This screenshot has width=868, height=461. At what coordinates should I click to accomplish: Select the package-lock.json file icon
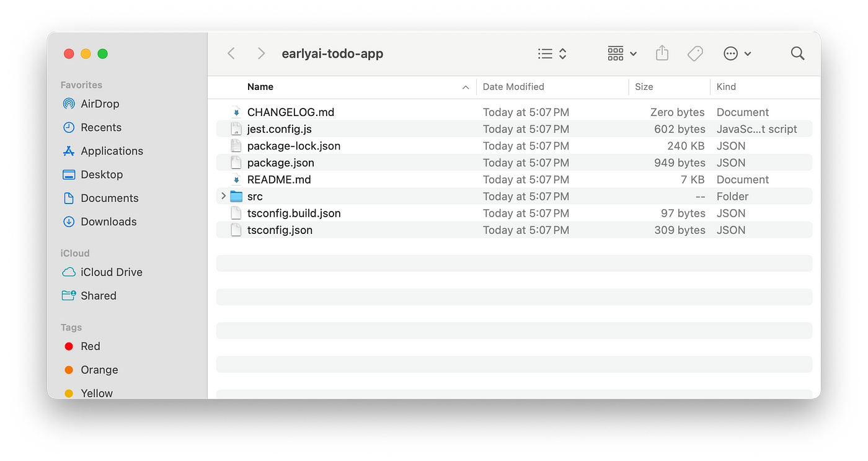236,146
